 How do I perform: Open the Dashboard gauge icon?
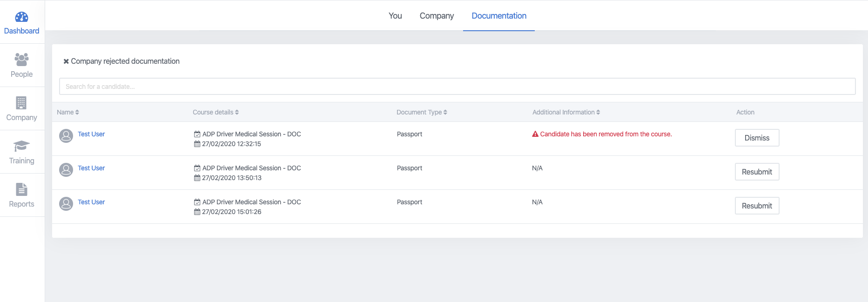tap(21, 17)
